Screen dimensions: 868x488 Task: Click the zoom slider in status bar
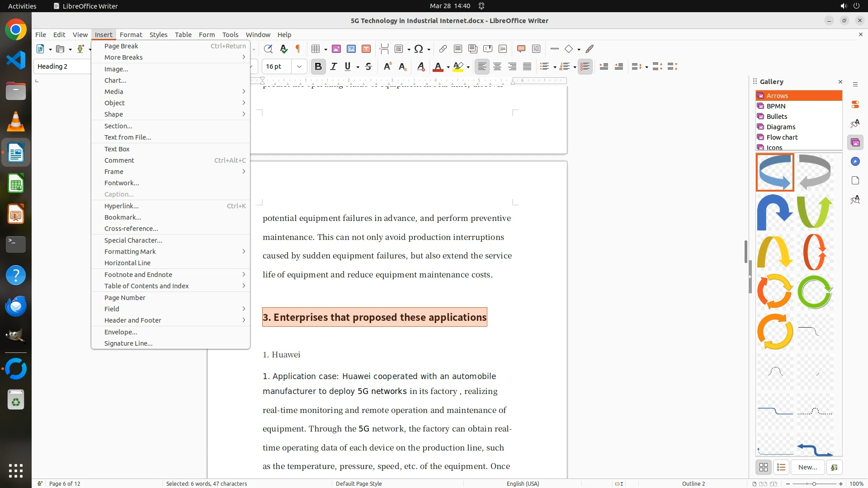(814, 483)
